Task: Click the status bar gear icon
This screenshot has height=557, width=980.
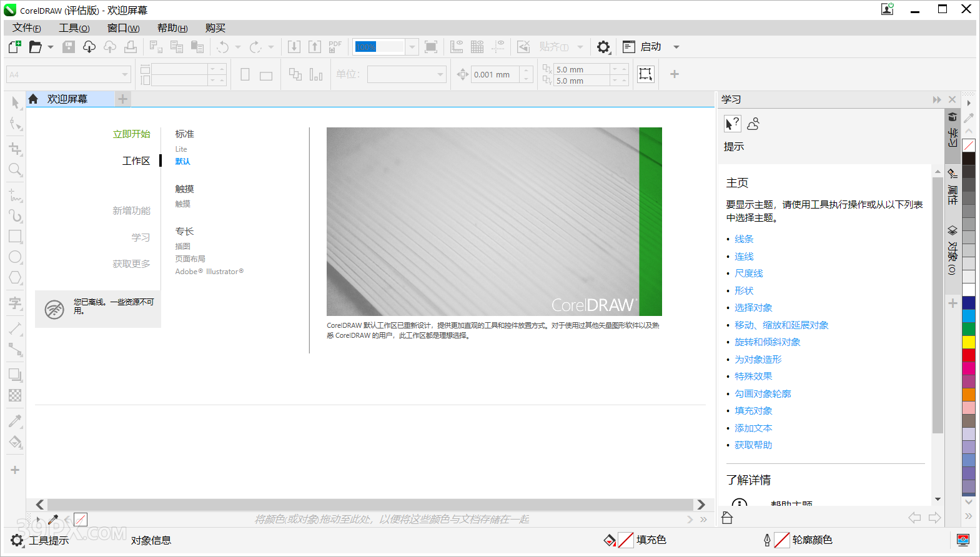Action: 17,540
